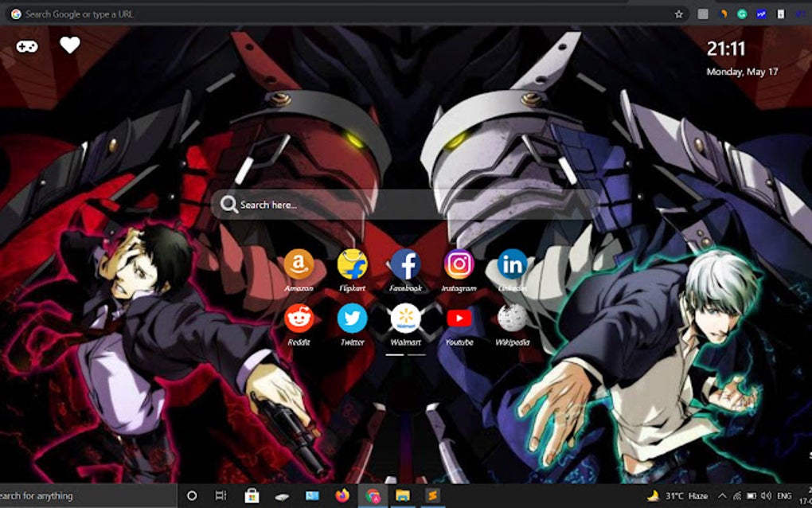Open the ENG language selector
The height and width of the screenshot is (508, 812).
point(784,496)
